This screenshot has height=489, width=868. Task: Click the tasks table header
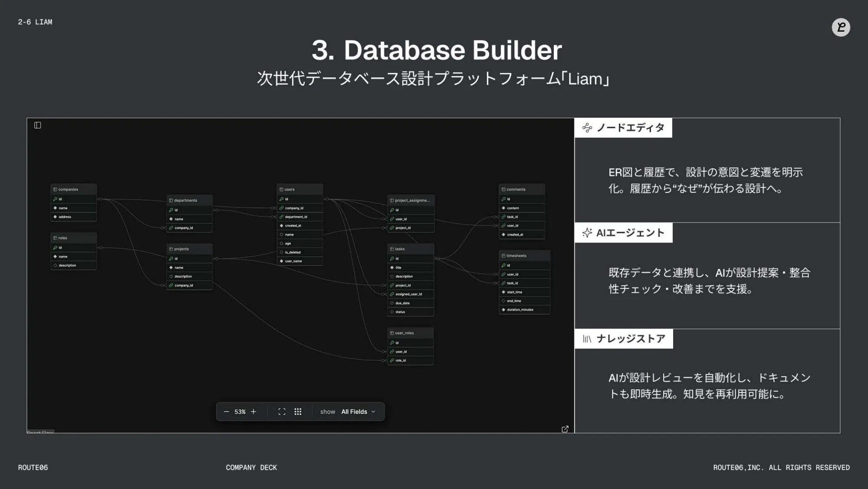(x=410, y=249)
